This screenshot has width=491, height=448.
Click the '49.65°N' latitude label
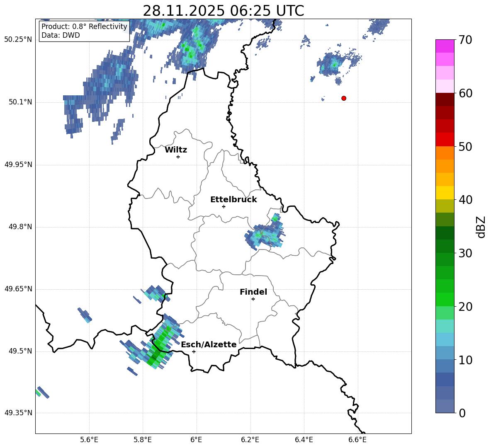18,289
